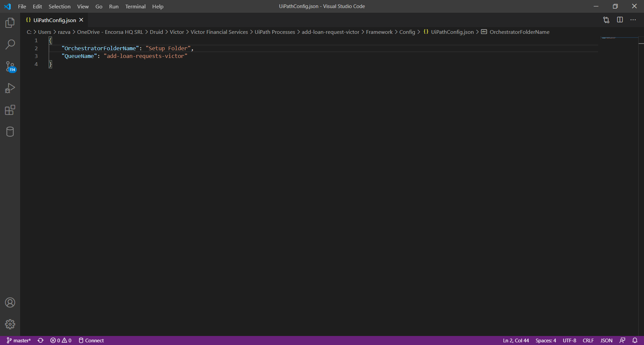The image size is (644, 345).
Task: Open the Explorer view in activity bar
Action: pyautogui.click(x=10, y=23)
